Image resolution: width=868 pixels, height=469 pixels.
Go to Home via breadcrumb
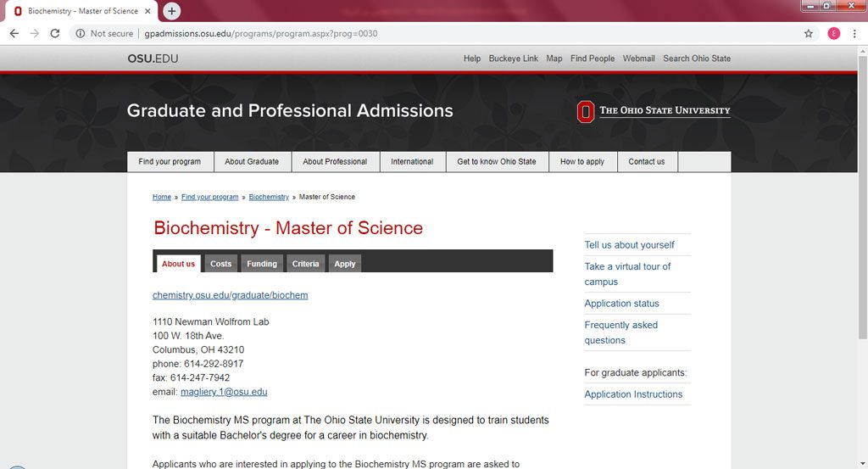pos(162,197)
